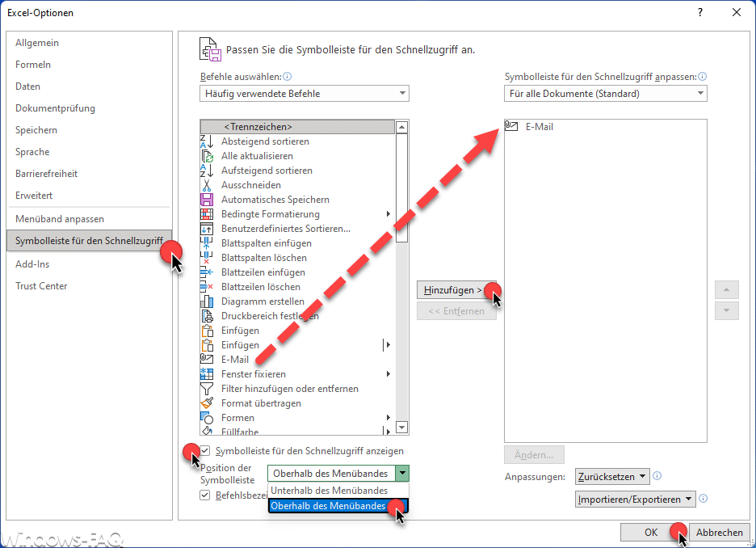Click the Fenster fixieren icon

pos(206,374)
